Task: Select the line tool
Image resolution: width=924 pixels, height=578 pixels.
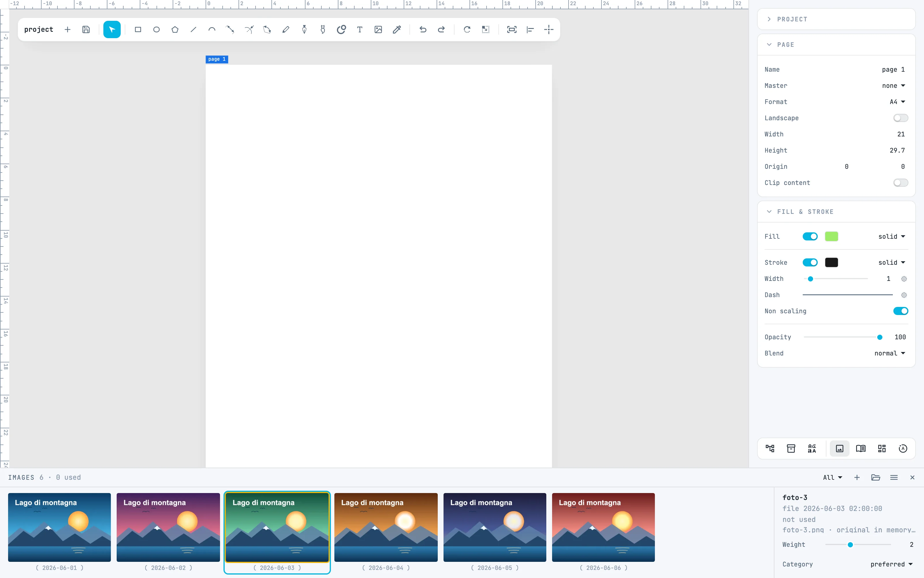Action: click(x=193, y=29)
